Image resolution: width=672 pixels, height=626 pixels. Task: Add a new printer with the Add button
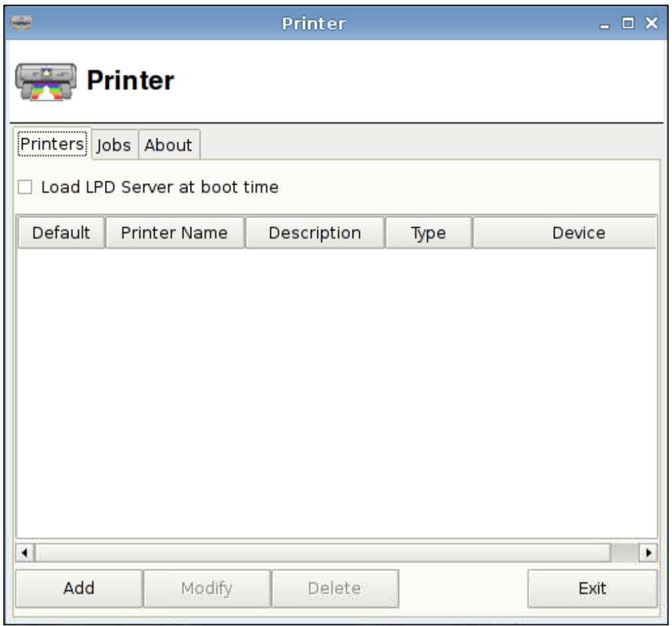click(79, 588)
